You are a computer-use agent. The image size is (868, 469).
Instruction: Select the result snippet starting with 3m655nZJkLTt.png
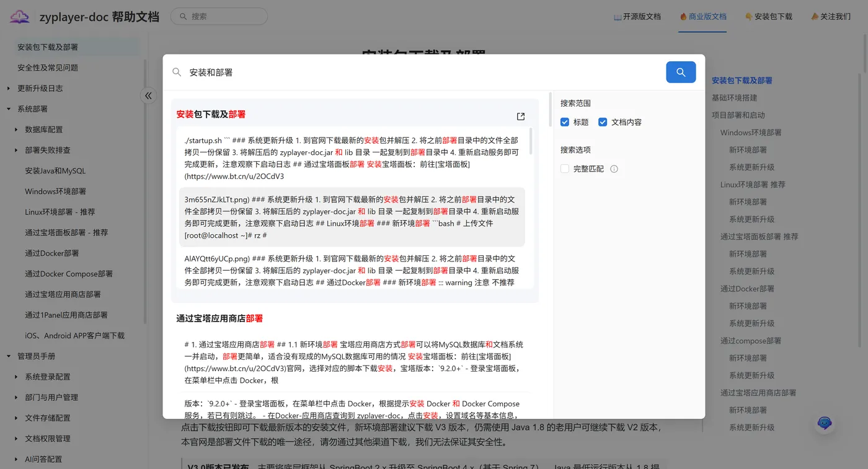coord(352,217)
